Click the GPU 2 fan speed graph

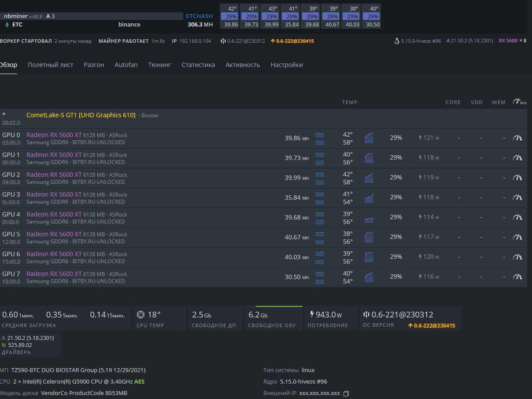click(369, 178)
